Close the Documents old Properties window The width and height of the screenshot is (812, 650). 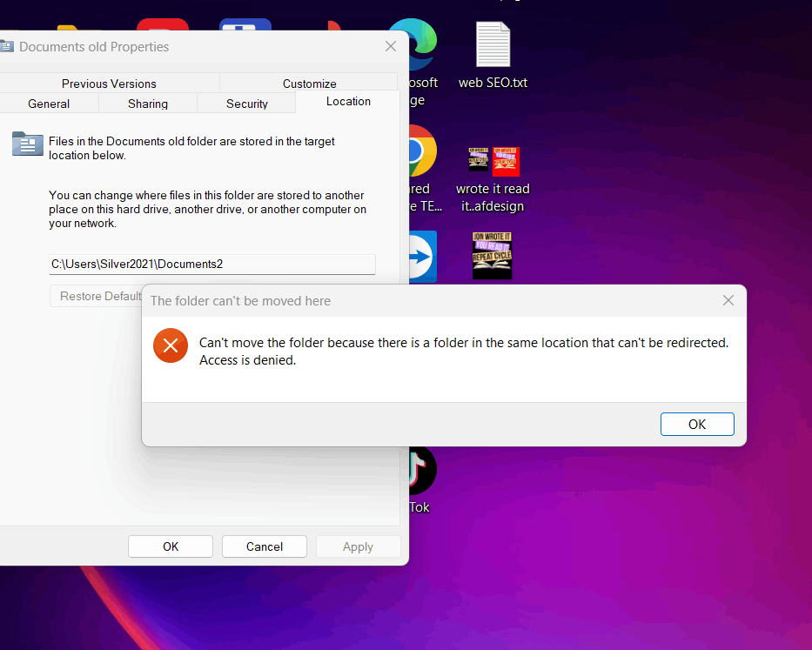tap(391, 47)
